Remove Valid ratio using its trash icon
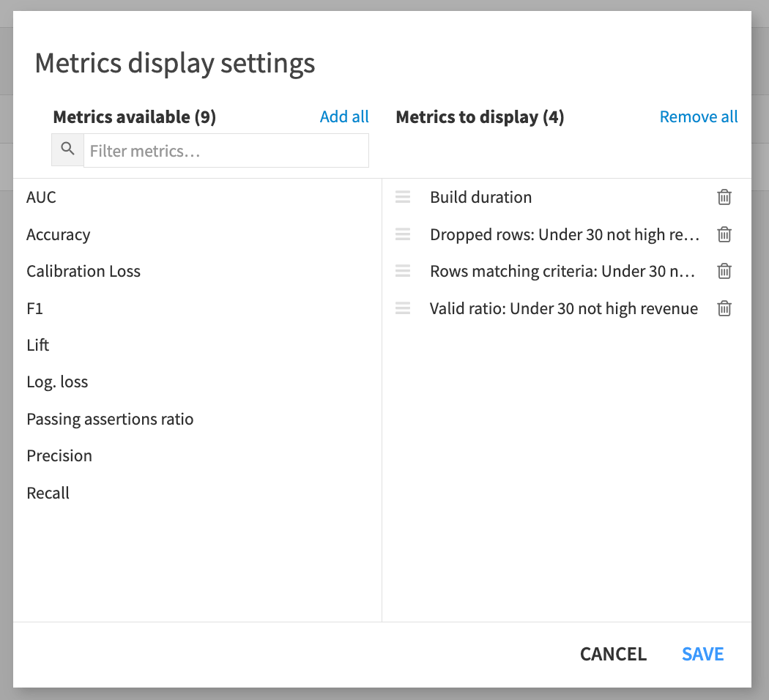The width and height of the screenshot is (769, 700). (724, 308)
